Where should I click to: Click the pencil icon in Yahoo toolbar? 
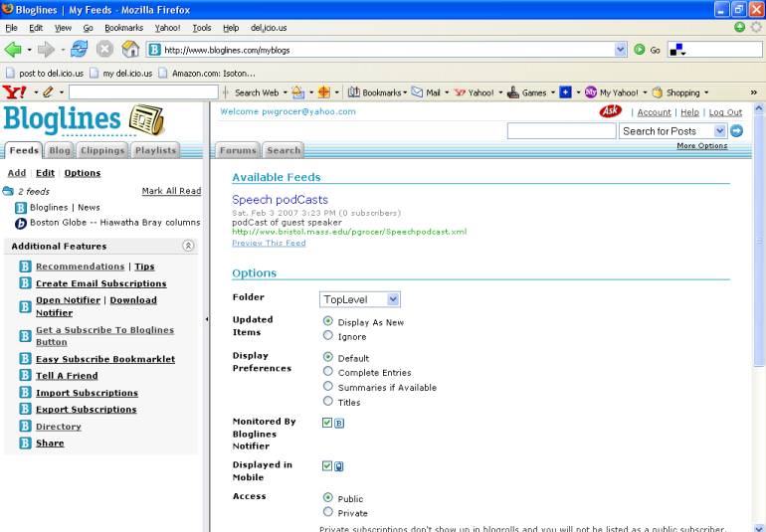click(48, 91)
